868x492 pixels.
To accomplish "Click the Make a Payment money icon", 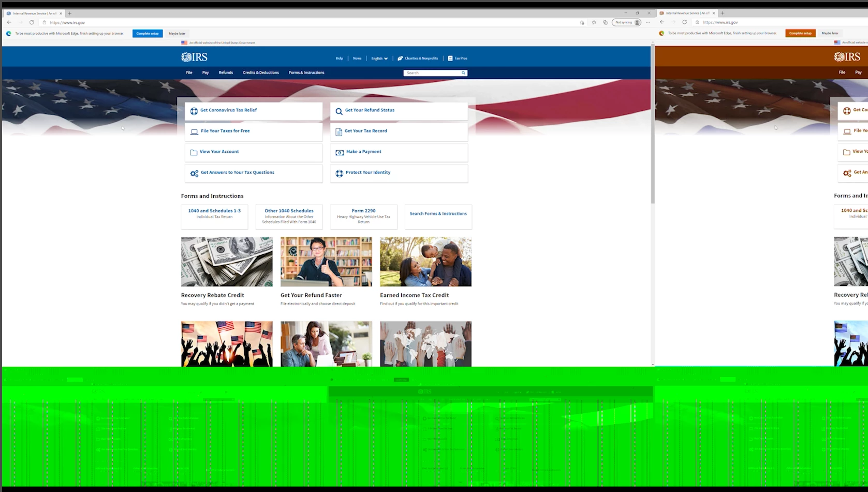I will (340, 152).
